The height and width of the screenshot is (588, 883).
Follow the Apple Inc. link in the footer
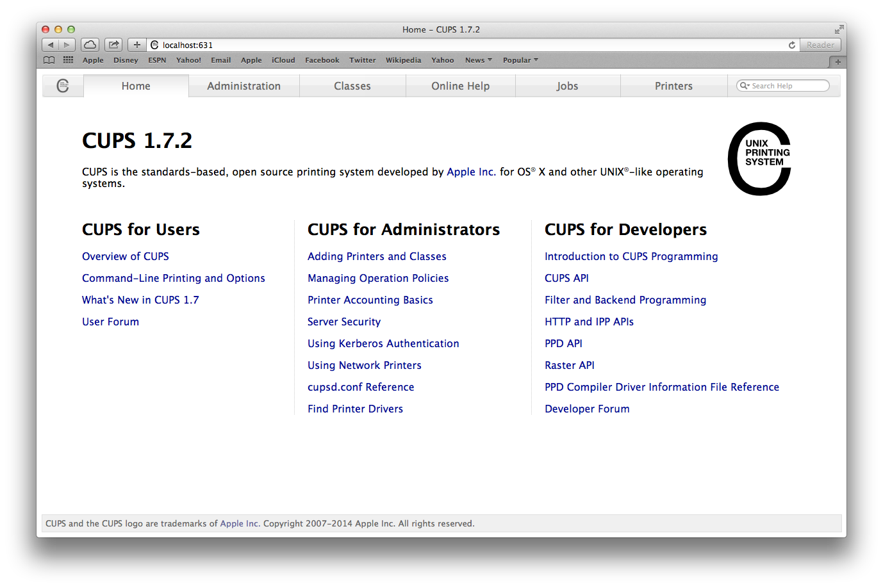point(240,523)
